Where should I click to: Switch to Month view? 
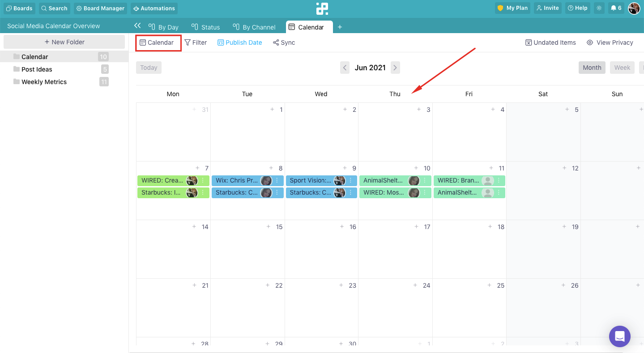[592, 68]
